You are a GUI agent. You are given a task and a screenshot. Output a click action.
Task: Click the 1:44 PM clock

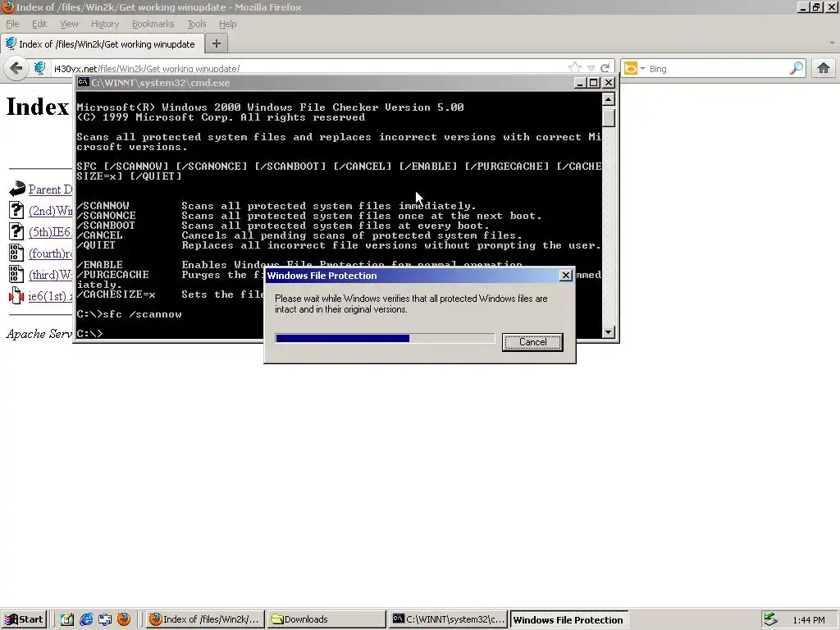[808, 620]
